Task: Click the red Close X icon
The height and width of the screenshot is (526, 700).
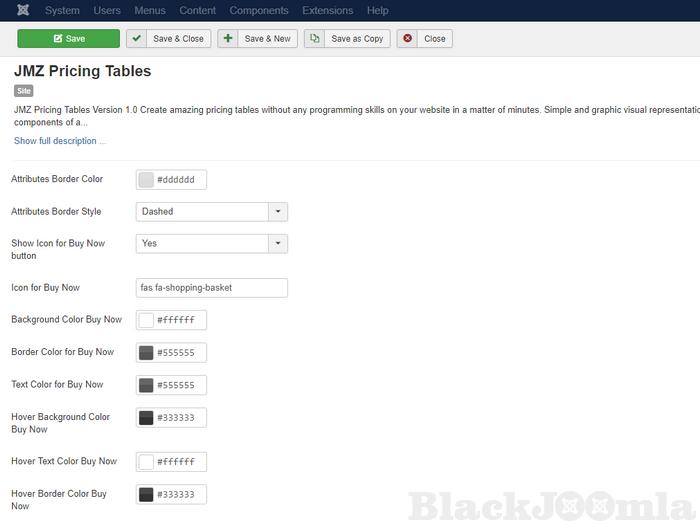Action: click(408, 39)
